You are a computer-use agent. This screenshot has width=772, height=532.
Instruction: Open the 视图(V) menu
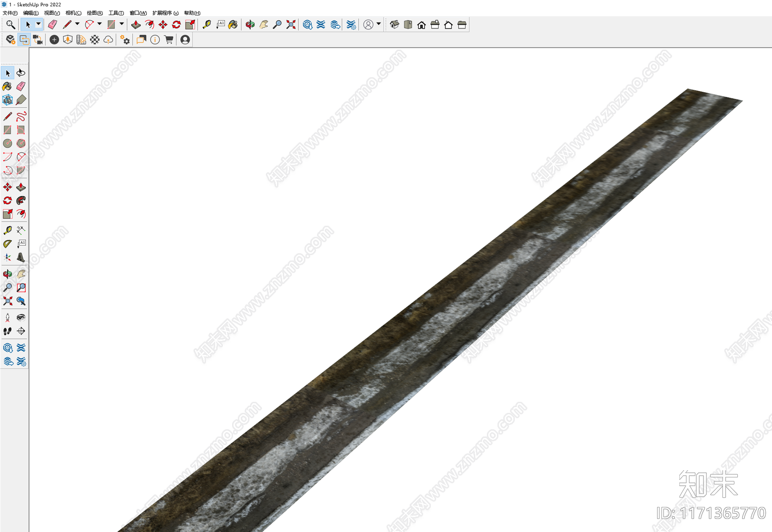tap(52, 13)
